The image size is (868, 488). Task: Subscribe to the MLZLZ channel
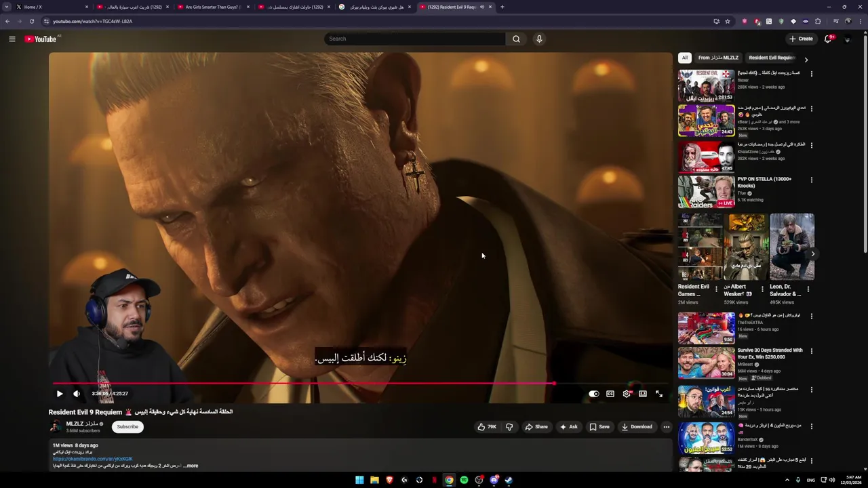(127, 427)
